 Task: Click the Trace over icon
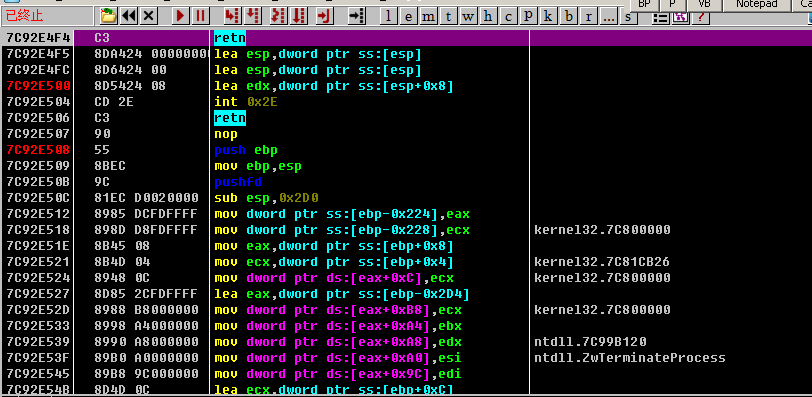click(x=298, y=16)
